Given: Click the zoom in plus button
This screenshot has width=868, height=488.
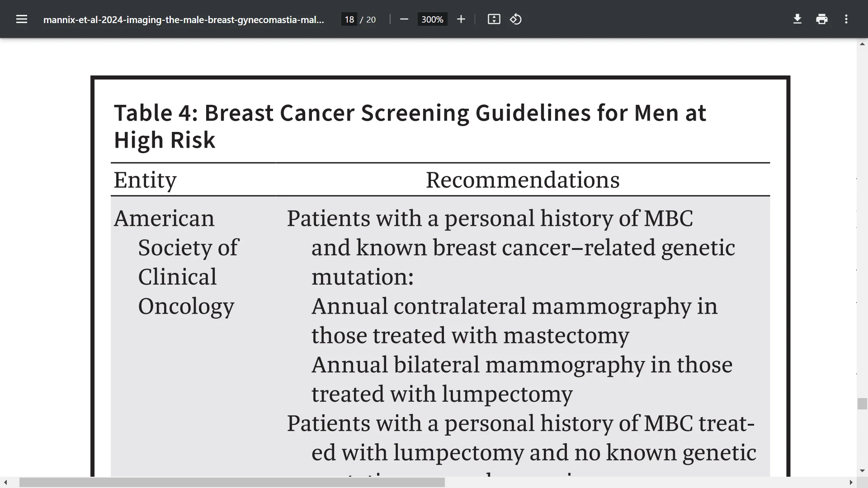Looking at the screenshot, I should (x=461, y=19).
